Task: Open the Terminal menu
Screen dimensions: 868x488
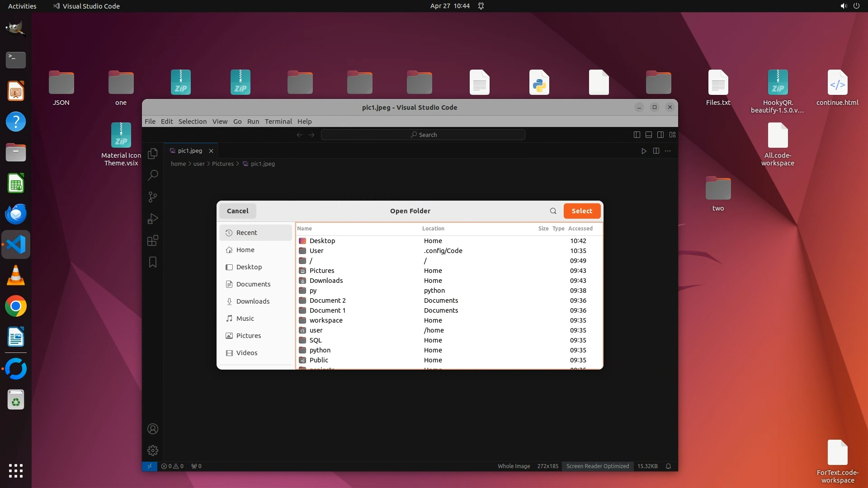Action: click(x=278, y=122)
